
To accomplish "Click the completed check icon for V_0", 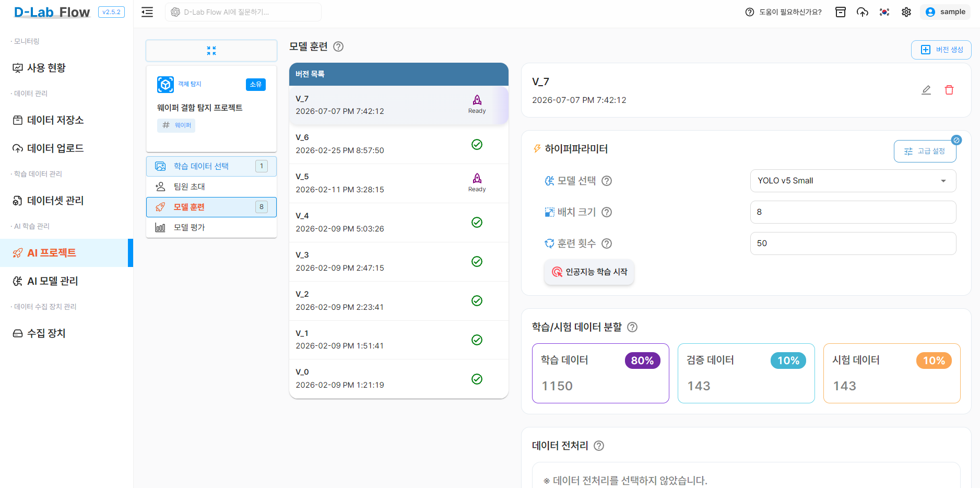I will (x=477, y=379).
